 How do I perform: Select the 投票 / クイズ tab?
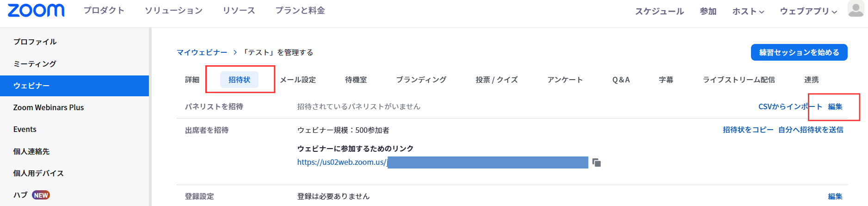coord(496,80)
